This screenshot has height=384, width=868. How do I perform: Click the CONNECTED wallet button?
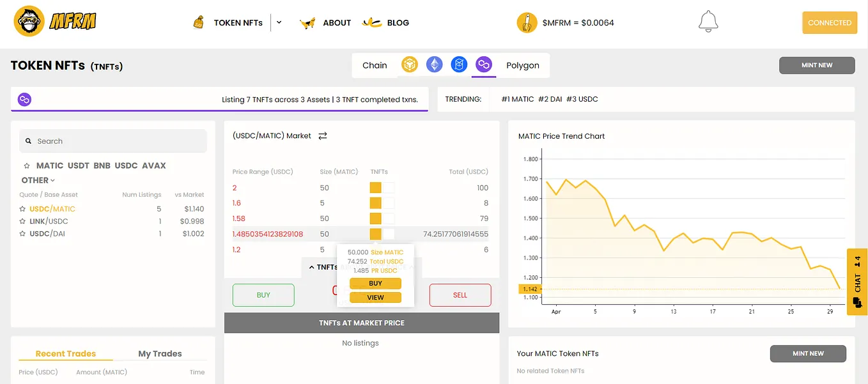830,22
